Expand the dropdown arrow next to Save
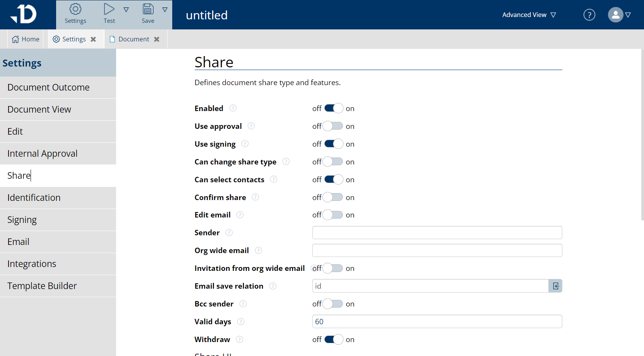This screenshot has height=356, width=644. (165, 9)
